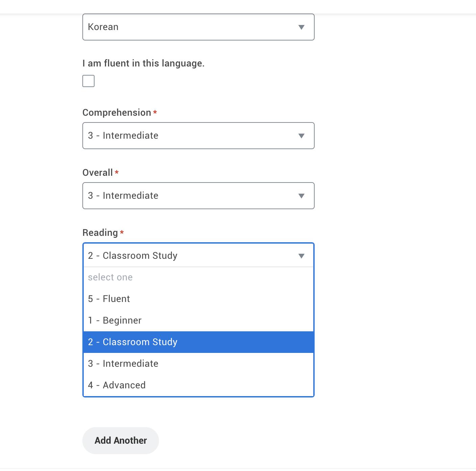This screenshot has width=476, height=471.
Task: Click the Comprehension field label
Action: click(117, 113)
